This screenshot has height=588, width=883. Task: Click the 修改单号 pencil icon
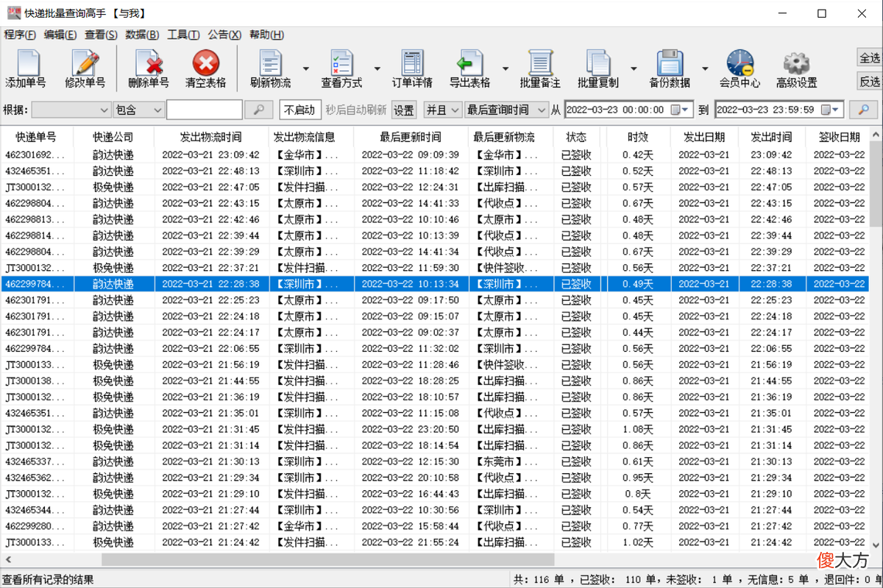click(85, 63)
